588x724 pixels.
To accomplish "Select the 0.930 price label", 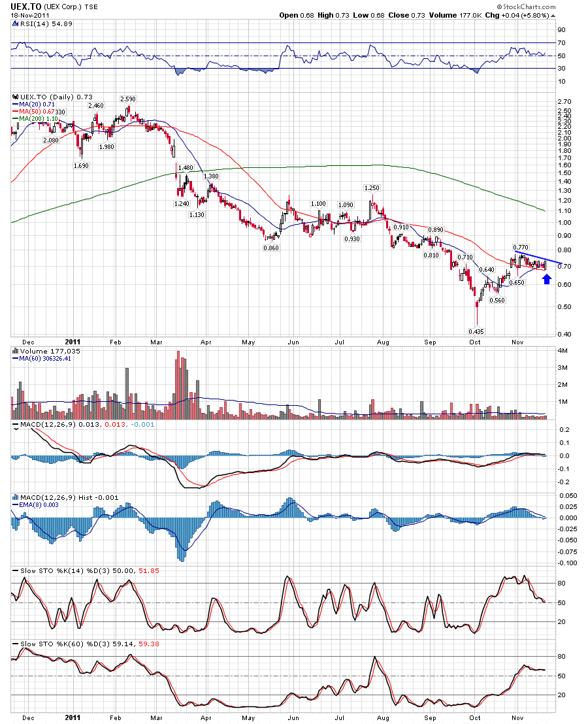I will click(x=352, y=239).
